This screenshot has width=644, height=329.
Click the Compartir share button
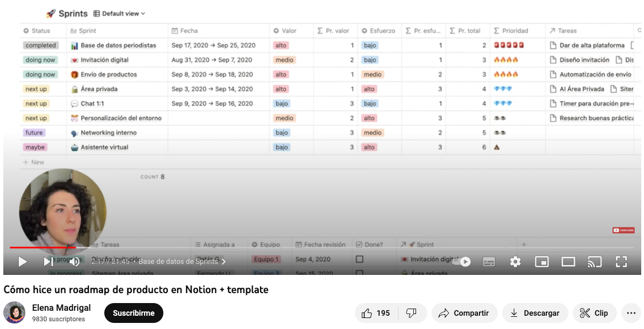465,313
